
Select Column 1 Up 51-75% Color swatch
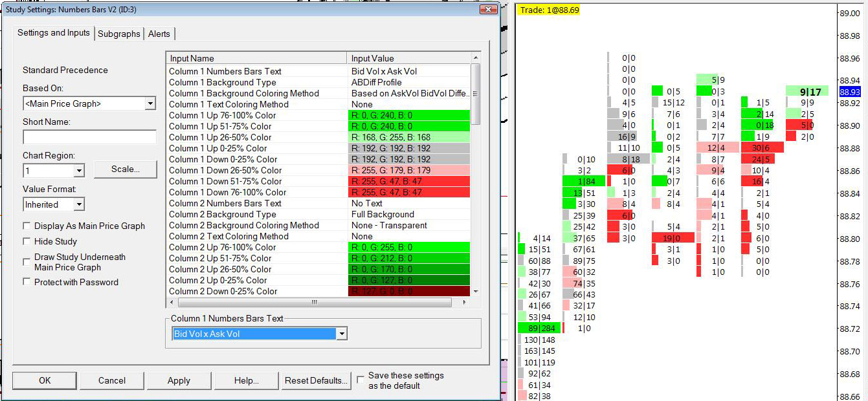point(408,126)
